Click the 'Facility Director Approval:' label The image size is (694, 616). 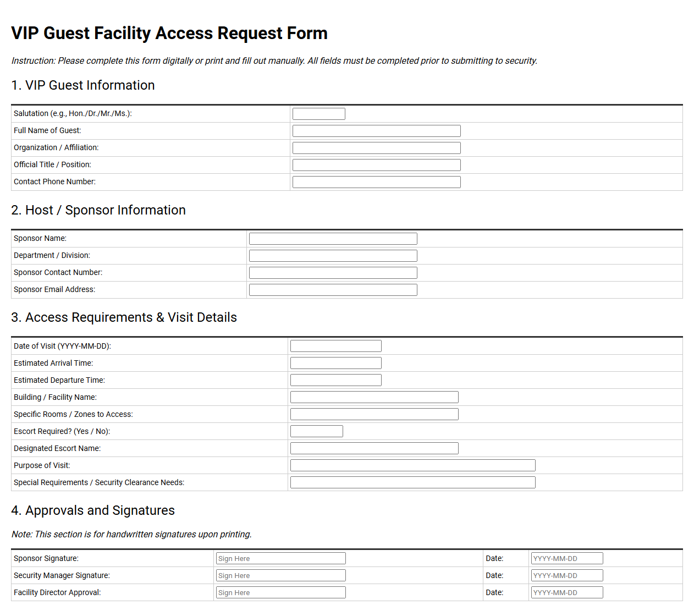click(x=57, y=592)
